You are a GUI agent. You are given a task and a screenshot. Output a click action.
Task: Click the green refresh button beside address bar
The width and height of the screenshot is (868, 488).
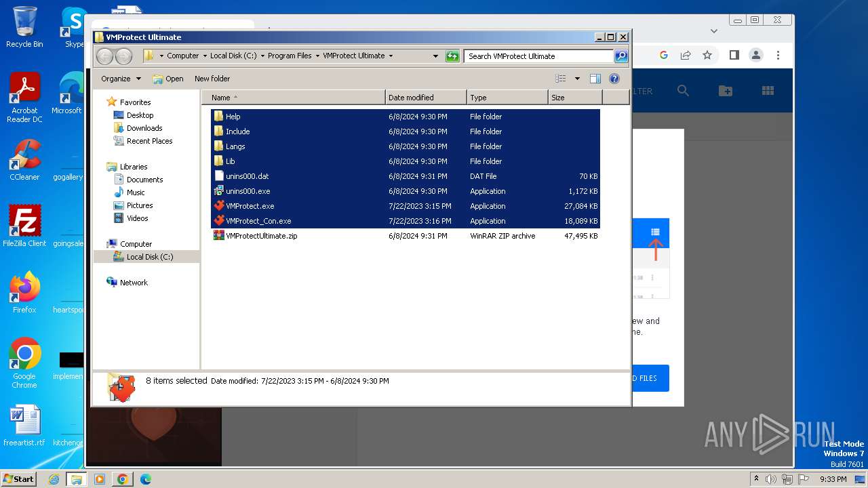tap(452, 56)
